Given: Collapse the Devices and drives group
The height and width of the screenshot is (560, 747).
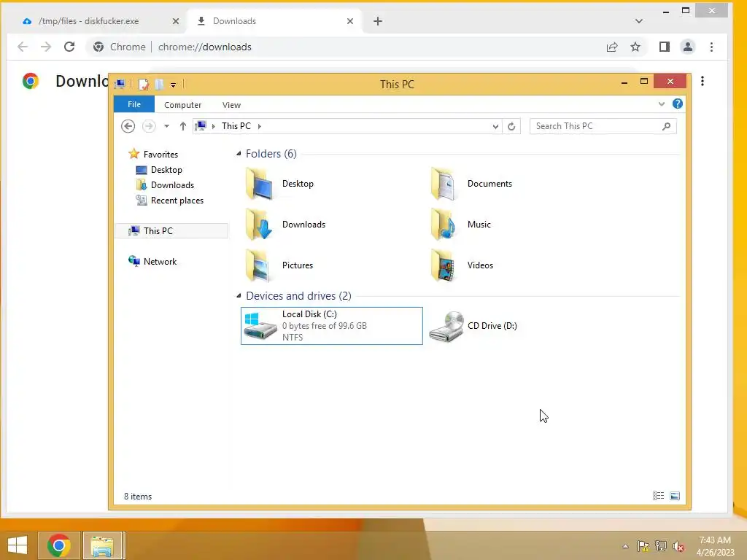Looking at the screenshot, I should click(x=239, y=296).
